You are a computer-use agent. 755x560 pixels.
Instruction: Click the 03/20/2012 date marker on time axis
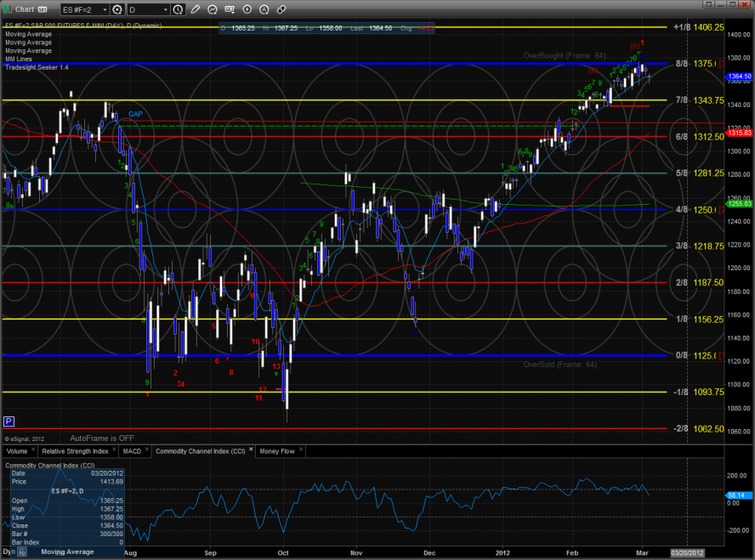689,552
